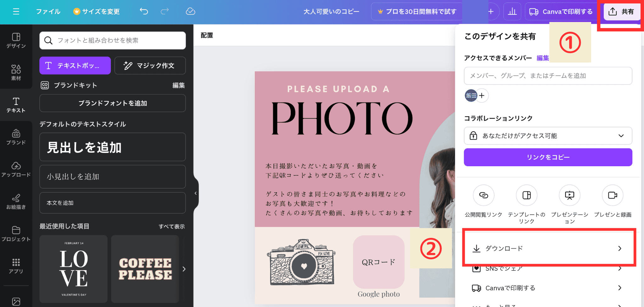Image resolution: width=644 pixels, height=307 pixels.
Task: Click the リンクをコピー button
Action: pyautogui.click(x=548, y=157)
